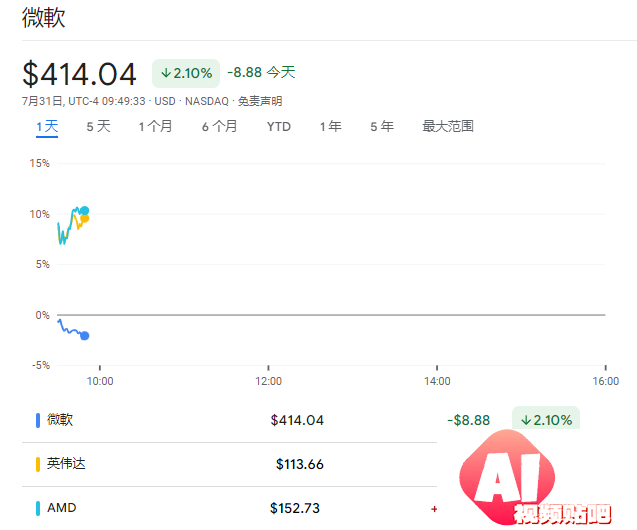Show the 最大范围 chart range

coord(448,126)
